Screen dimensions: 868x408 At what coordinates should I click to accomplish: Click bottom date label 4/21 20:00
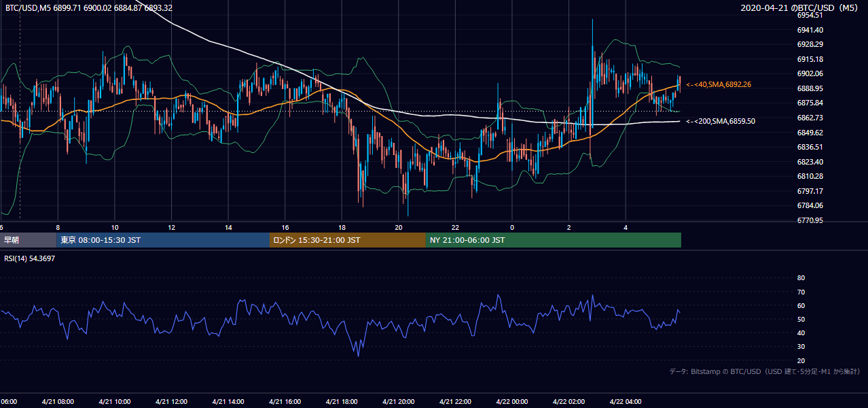click(398, 401)
